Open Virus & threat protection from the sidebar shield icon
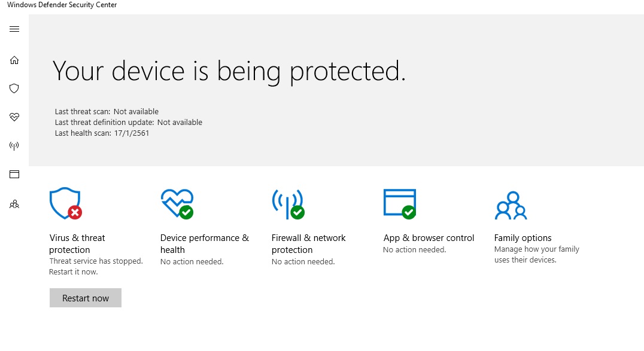The image size is (644, 351). click(14, 88)
